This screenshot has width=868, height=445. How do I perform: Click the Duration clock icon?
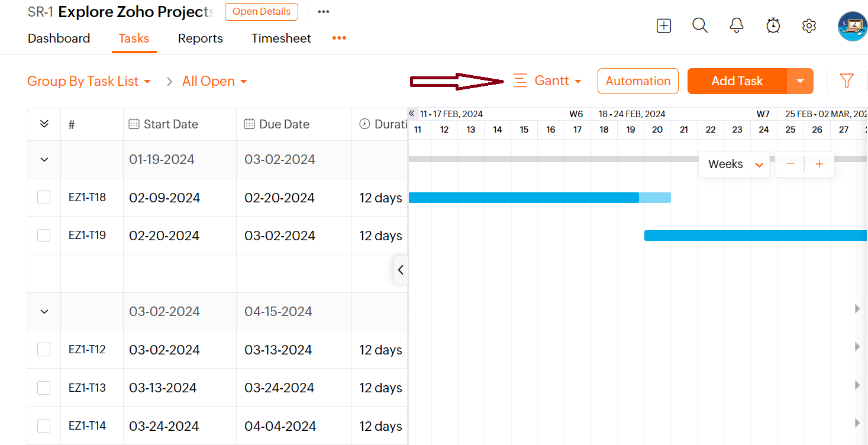[365, 124]
